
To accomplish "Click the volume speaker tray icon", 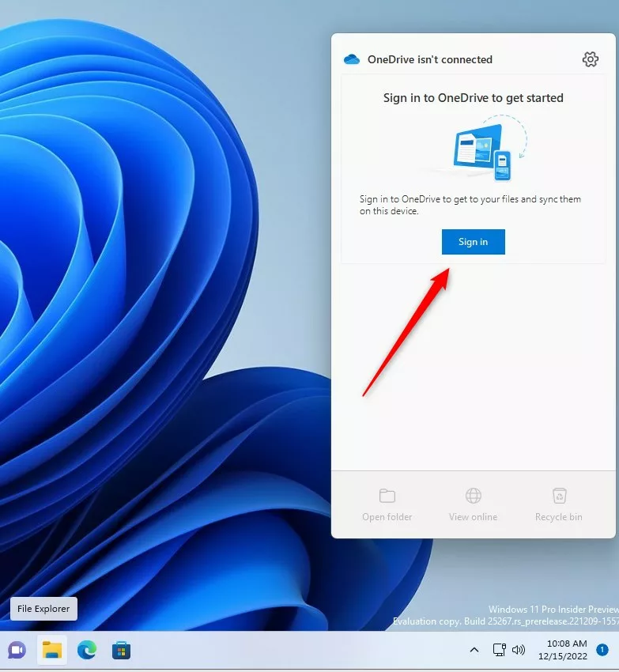I will (x=519, y=650).
